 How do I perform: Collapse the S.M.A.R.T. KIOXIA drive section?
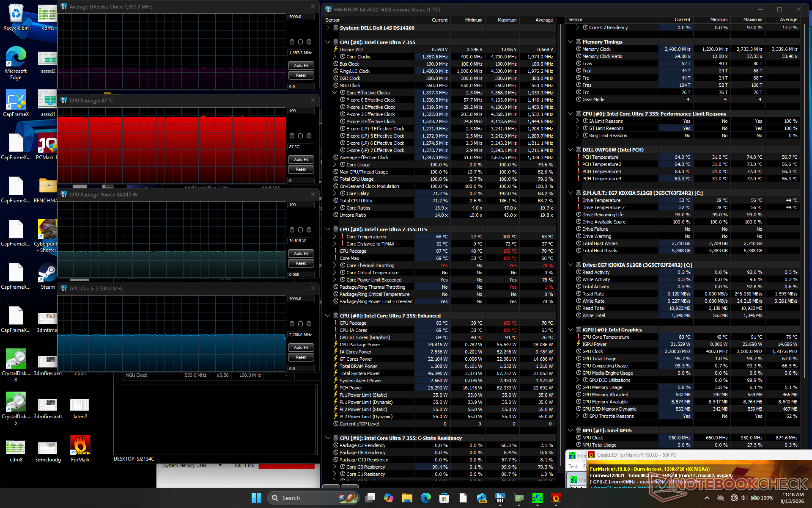tap(571, 193)
